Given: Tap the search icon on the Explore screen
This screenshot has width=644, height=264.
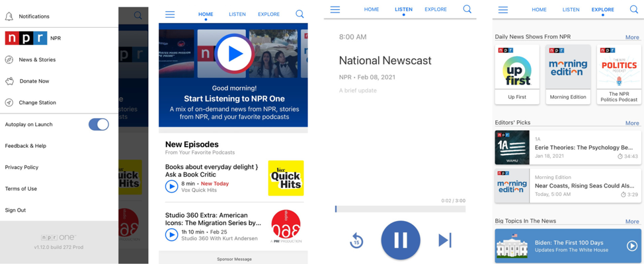Looking at the screenshot, I should pos(634,9).
